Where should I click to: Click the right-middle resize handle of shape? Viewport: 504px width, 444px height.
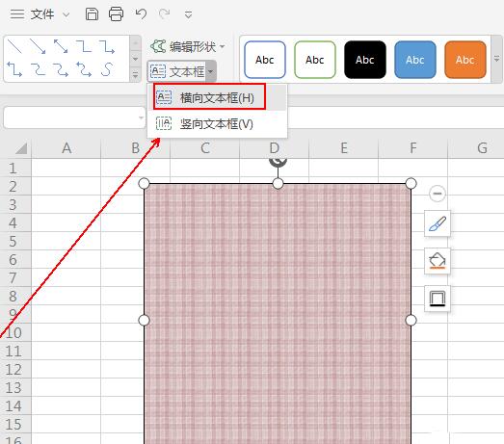pyautogui.click(x=411, y=321)
